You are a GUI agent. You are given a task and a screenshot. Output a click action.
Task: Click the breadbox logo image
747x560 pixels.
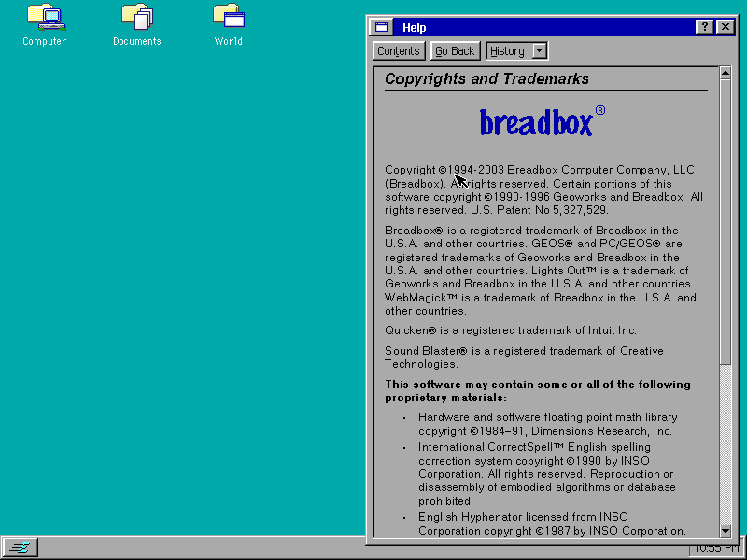tap(543, 121)
